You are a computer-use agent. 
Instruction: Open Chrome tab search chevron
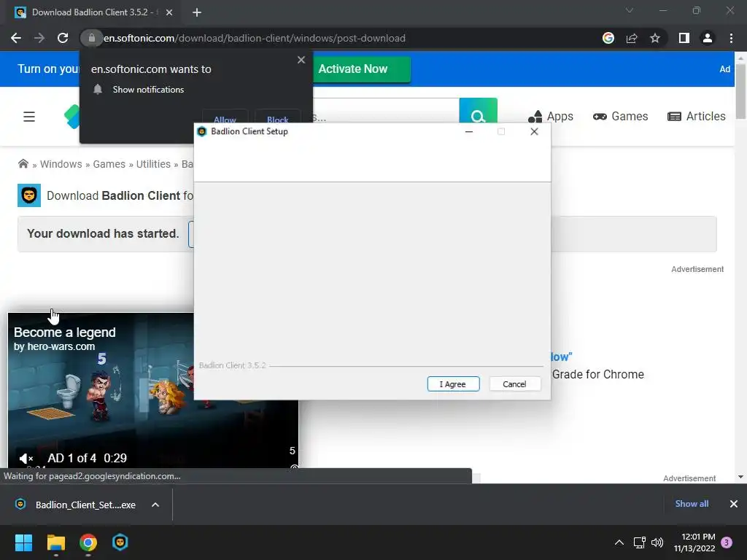click(630, 10)
